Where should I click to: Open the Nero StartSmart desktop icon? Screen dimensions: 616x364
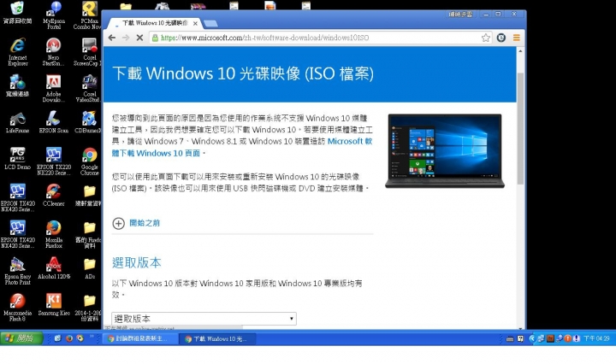53,51
